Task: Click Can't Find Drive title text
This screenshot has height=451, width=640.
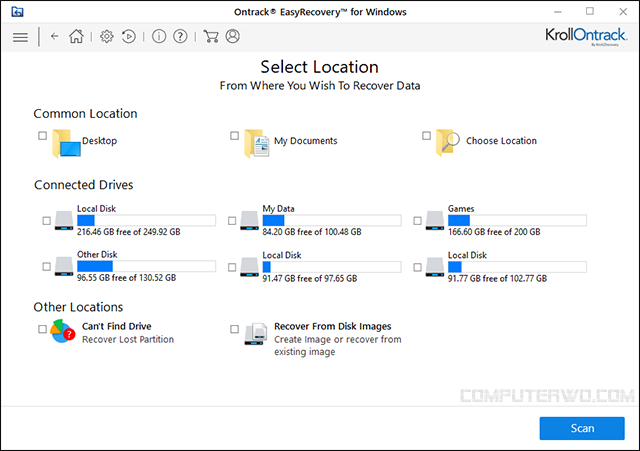Action: point(117,326)
